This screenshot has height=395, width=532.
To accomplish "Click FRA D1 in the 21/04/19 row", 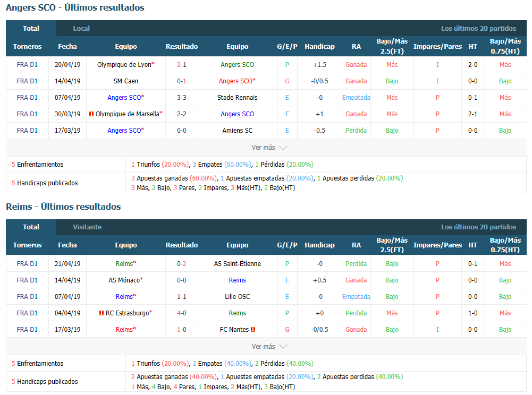I will 27,264.
